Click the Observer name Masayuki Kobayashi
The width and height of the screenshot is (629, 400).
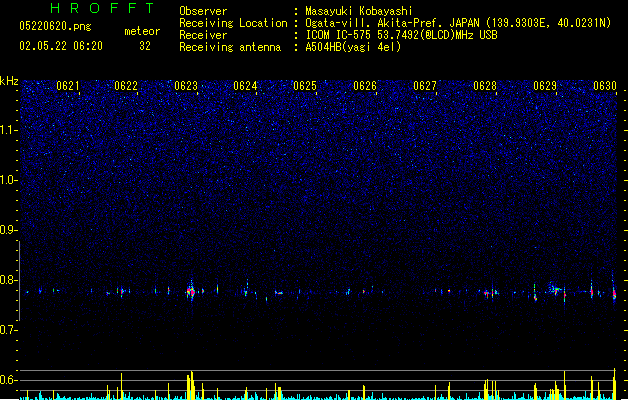click(x=359, y=11)
